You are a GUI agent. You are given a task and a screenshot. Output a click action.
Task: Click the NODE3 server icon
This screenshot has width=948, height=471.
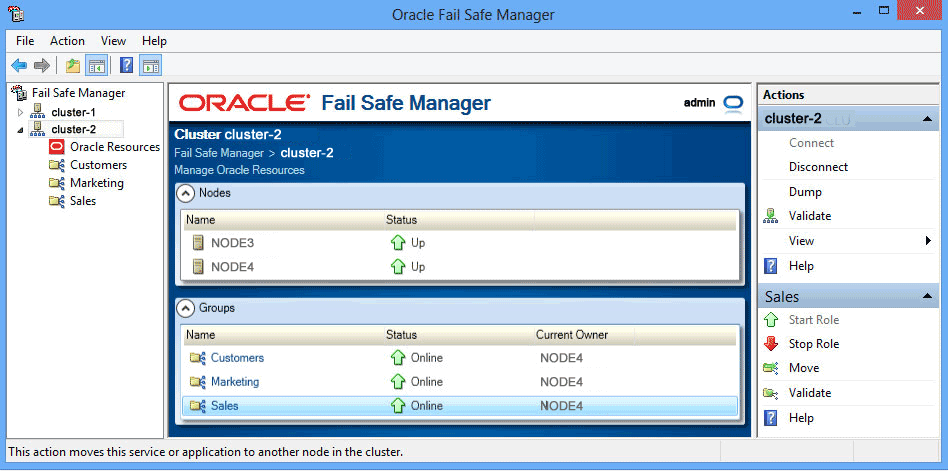click(197, 243)
